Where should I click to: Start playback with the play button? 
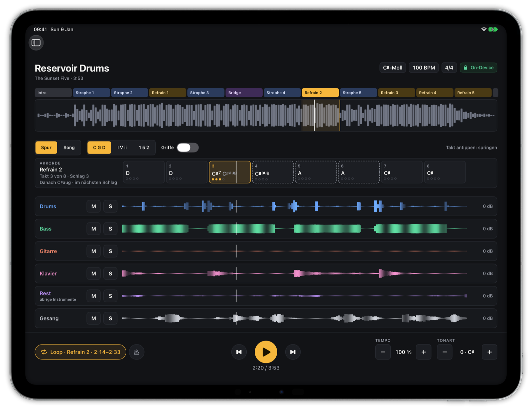pos(266,352)
